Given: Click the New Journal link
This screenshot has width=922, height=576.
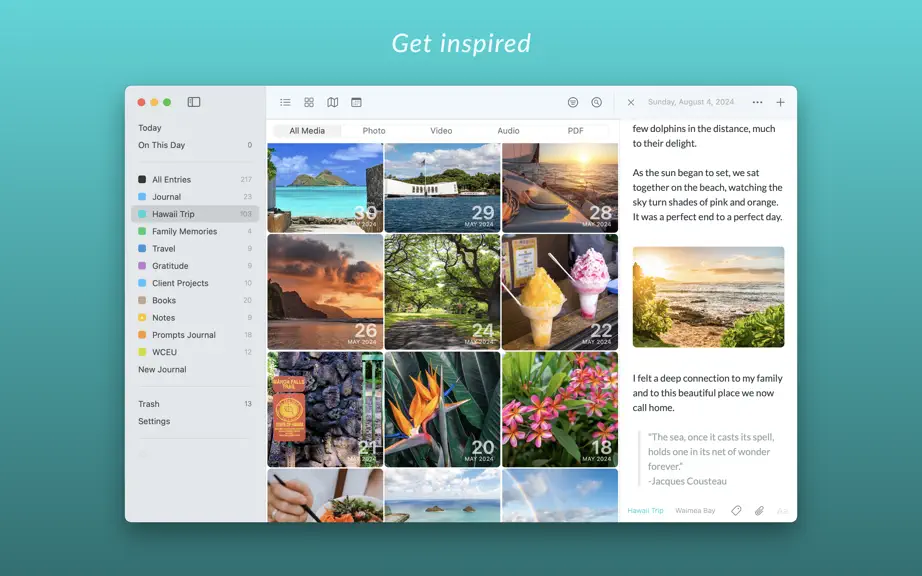Looking at the screenshot, I should click(x=162, y=370).
